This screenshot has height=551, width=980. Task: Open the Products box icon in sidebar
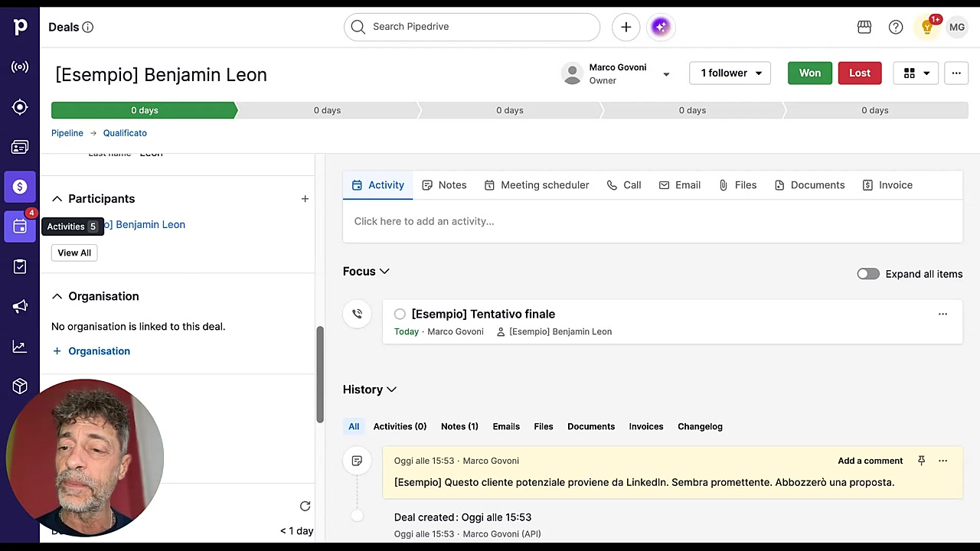(20, 386)
